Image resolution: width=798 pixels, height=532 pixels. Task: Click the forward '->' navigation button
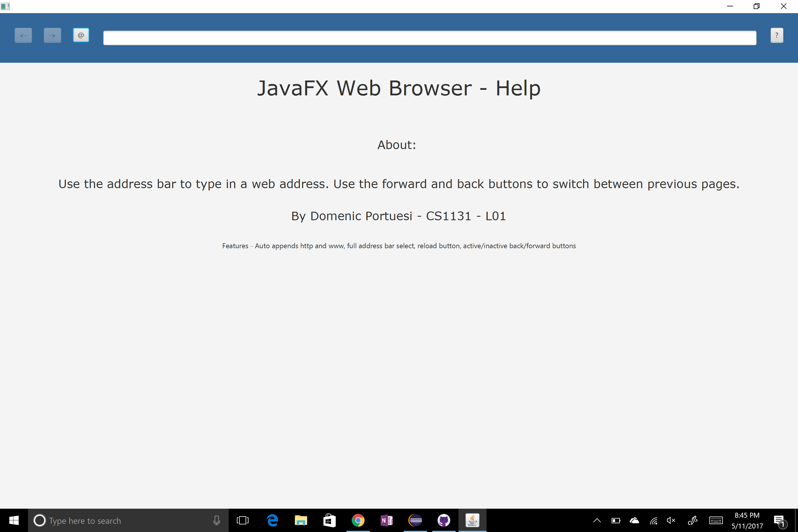point(52,35)
